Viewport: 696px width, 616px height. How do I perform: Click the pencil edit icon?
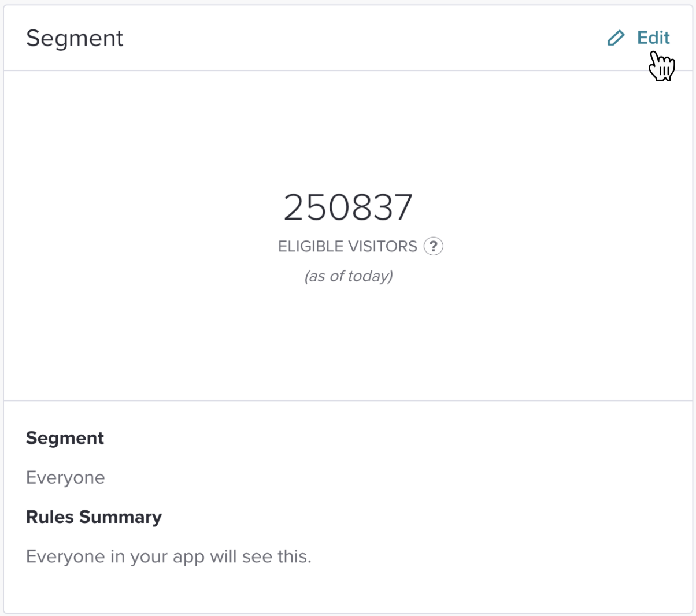[616, 38]
